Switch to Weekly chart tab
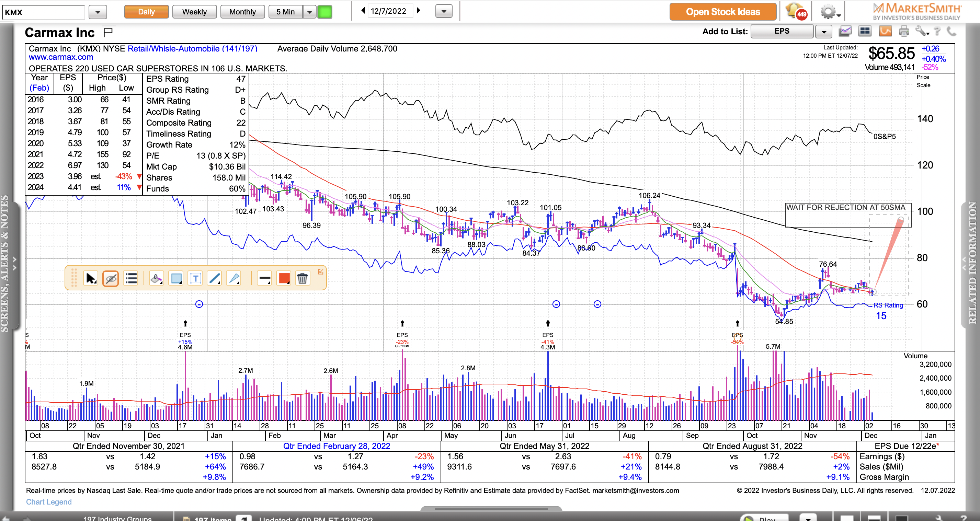This screenshot has height=521, width=980. point(194,12)
